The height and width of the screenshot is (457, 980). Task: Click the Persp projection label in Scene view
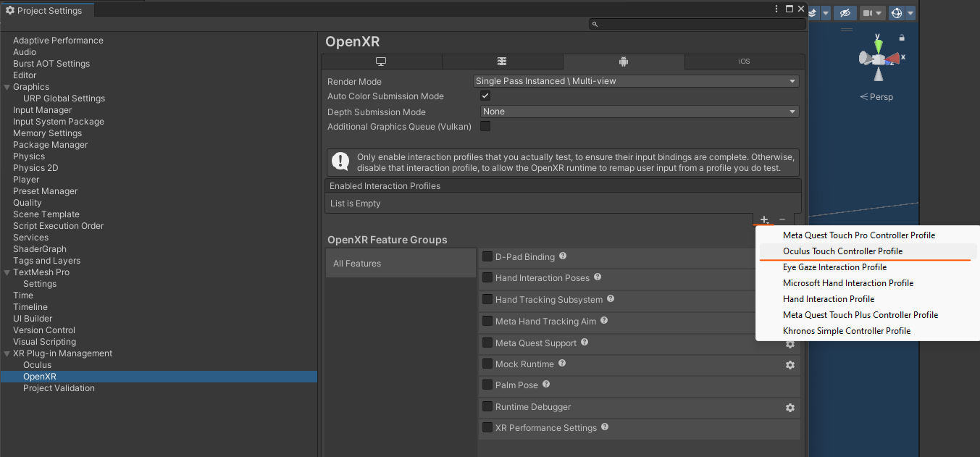pos(876,97)
